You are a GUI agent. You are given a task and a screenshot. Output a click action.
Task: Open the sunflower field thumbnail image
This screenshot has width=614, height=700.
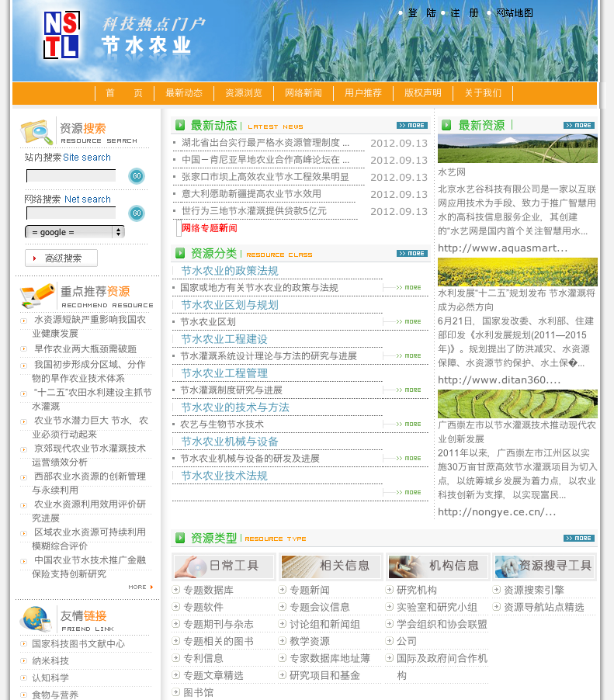517,272
